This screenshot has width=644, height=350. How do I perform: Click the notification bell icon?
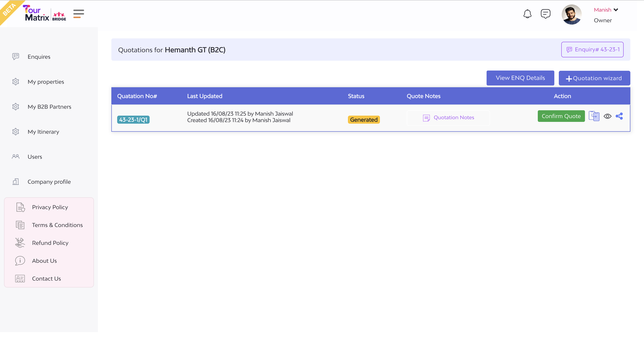[x=527, y=14]
